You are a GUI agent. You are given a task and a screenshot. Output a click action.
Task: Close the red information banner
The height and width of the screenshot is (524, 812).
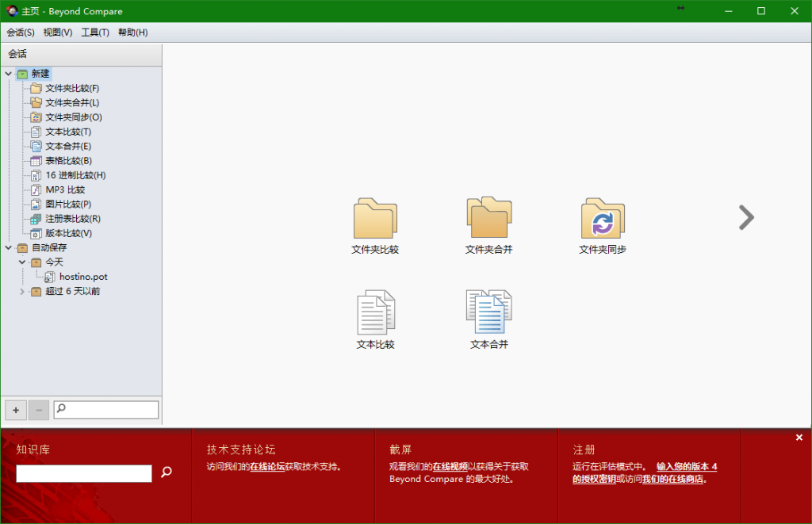tap(799, 438)
